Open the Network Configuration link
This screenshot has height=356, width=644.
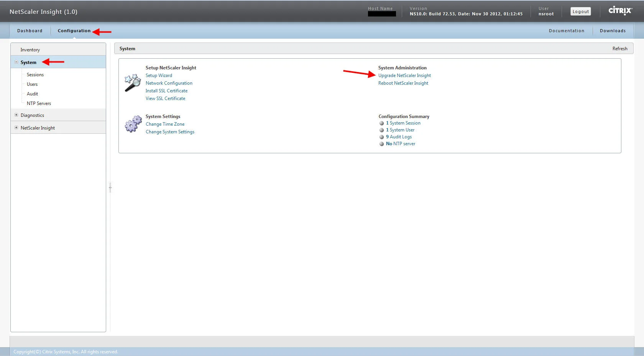click(x=169, y=83)
